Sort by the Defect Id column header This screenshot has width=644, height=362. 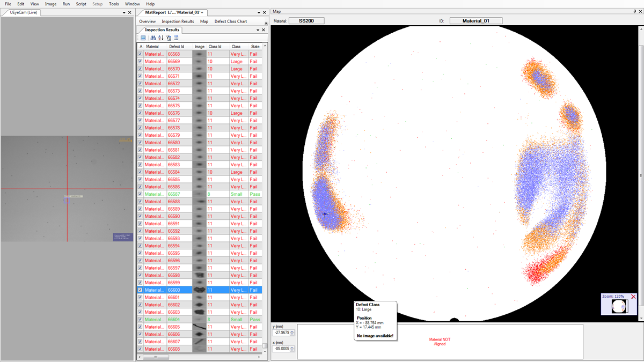[x=177, y=47]
